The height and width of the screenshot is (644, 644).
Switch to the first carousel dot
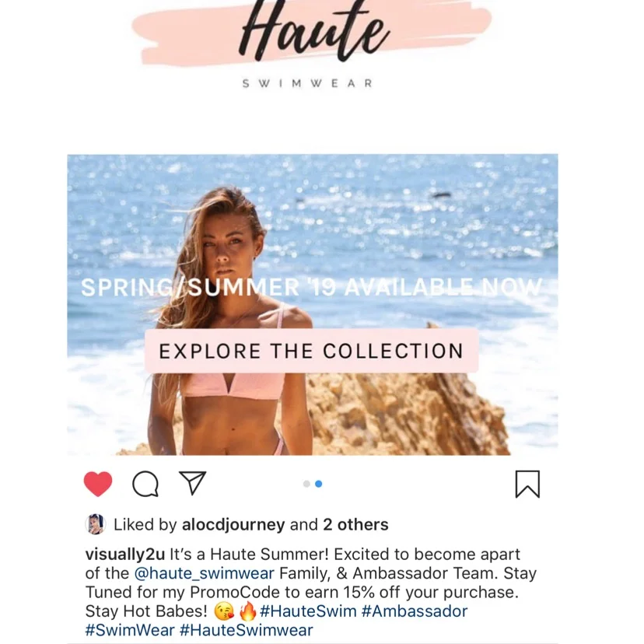(x=306, y=484)
